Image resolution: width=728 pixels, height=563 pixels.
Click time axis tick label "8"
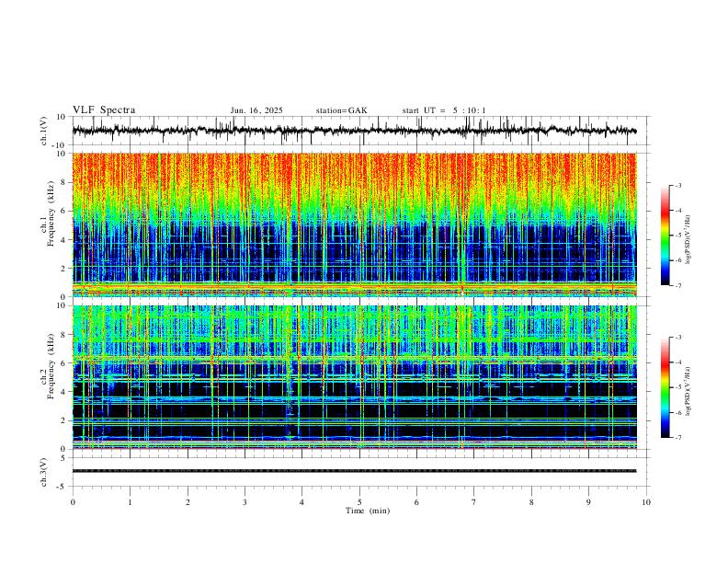coord(531,502)
